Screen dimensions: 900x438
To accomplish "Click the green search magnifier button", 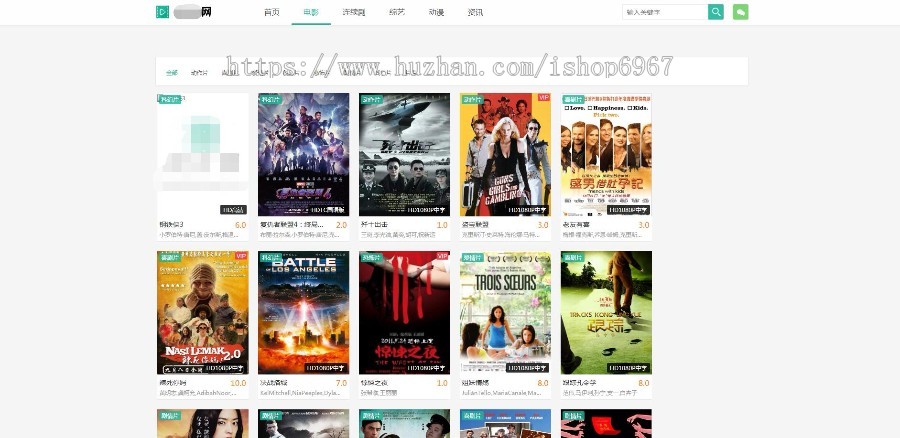I will (716, 11).
